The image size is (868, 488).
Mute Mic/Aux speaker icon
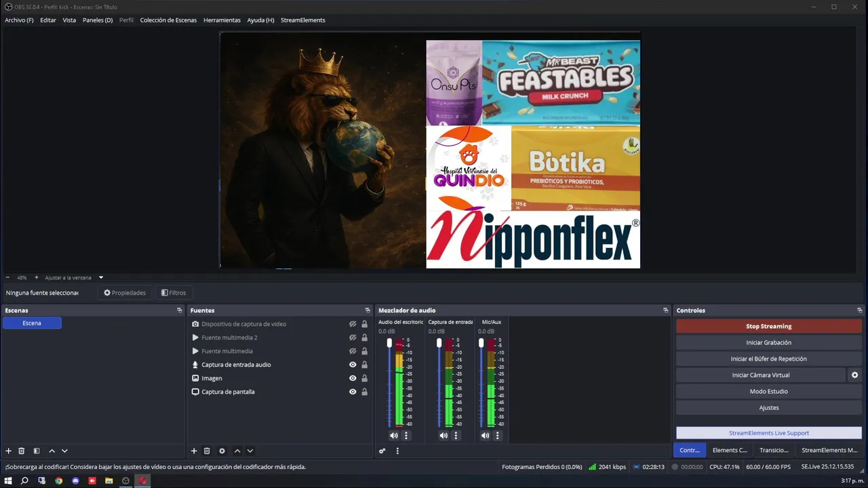click(485, 435)
